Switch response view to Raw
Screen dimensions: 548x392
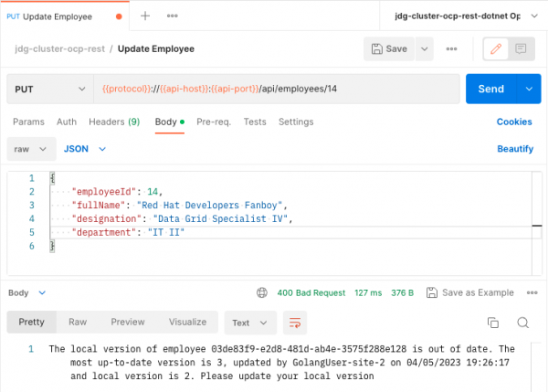click(x=78, y=323)
